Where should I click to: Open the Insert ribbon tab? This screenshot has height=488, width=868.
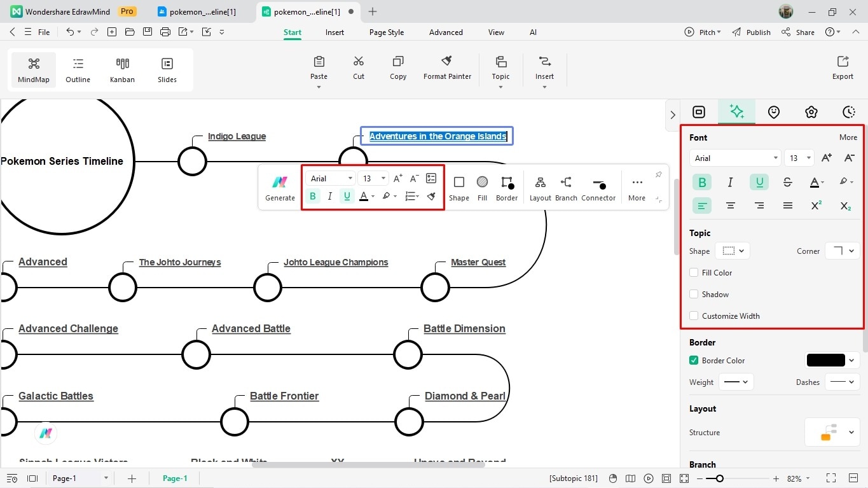coord(334,32)
